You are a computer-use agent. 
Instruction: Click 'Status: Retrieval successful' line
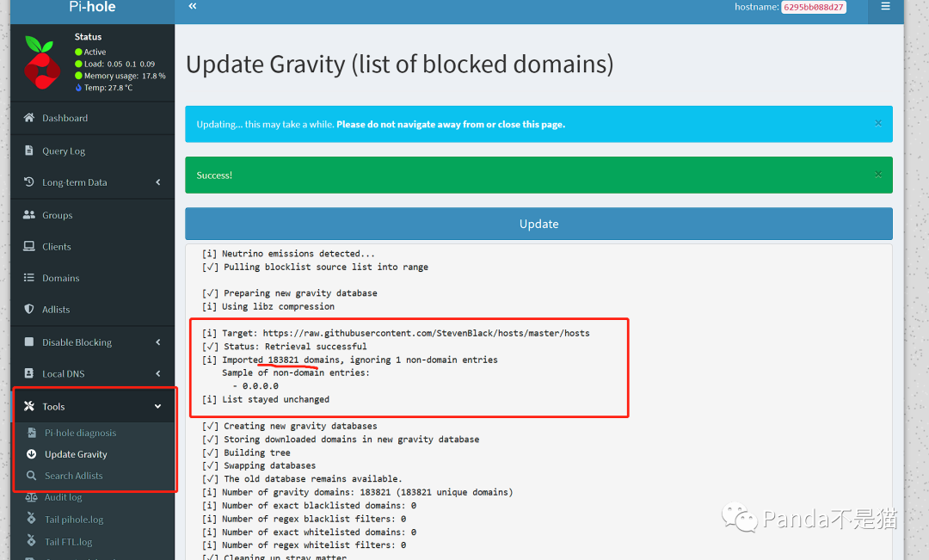tap(285, 346)
